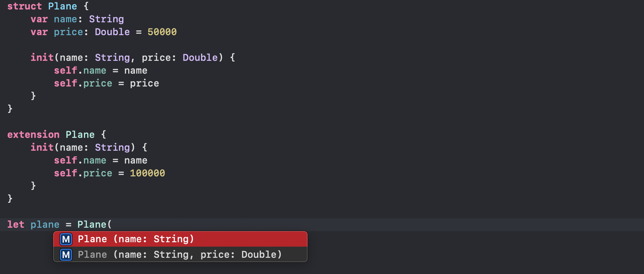
Task: Click the closing brace of the struct
Action: tap(10, 108)
